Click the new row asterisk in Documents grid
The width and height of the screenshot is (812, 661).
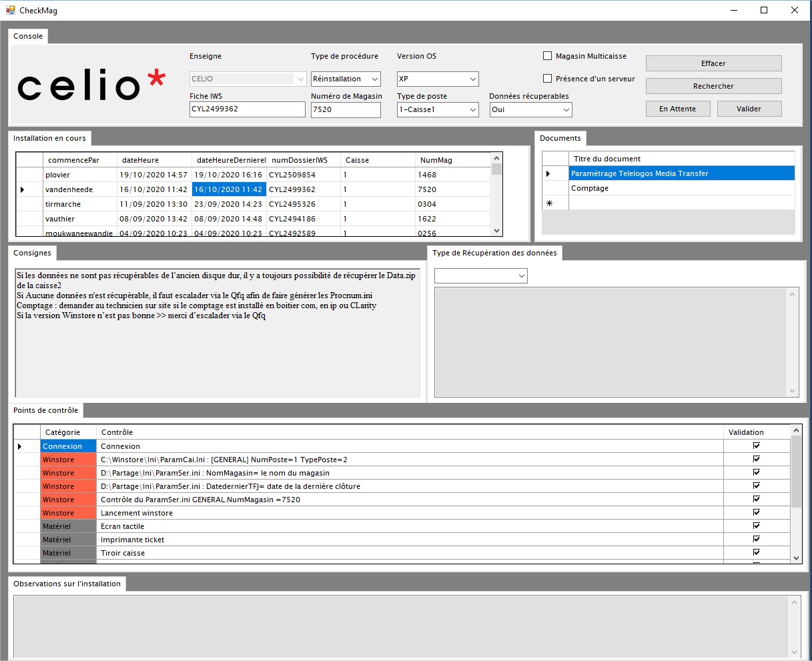click(x=549, y=203)
